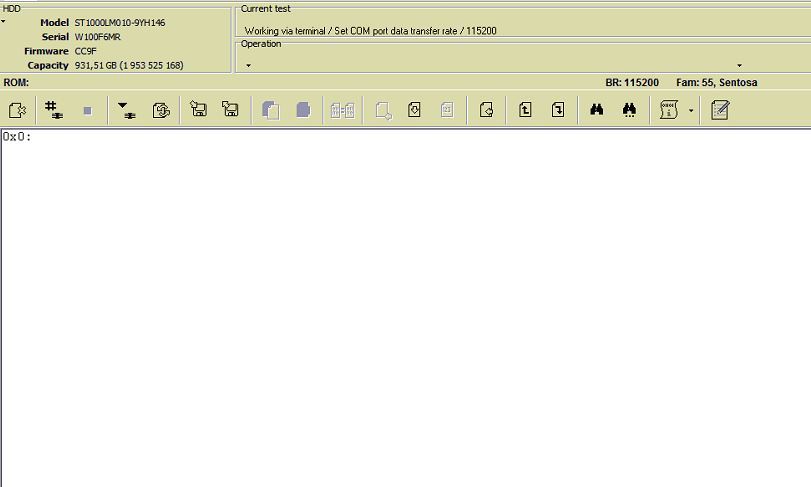Screen dimensions: 811x487
Task: Select the model value ST1000LM010-9YH146
Action: pos(120,23)
